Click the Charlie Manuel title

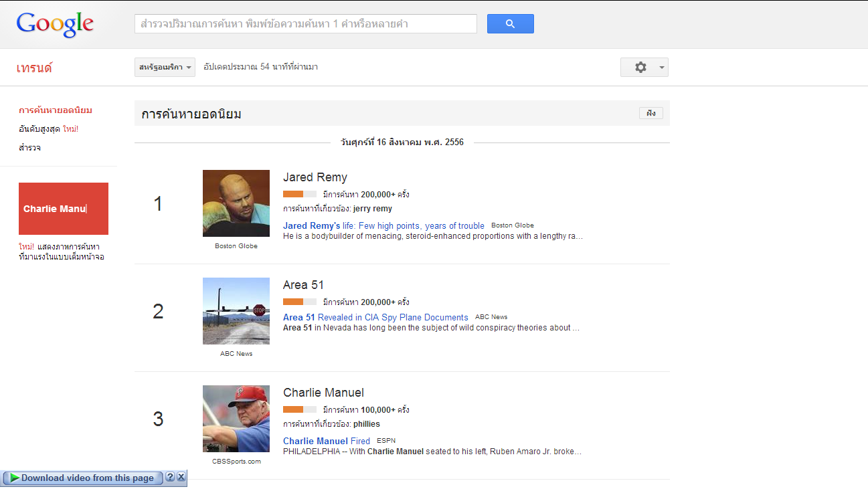[x=323, y=393]
